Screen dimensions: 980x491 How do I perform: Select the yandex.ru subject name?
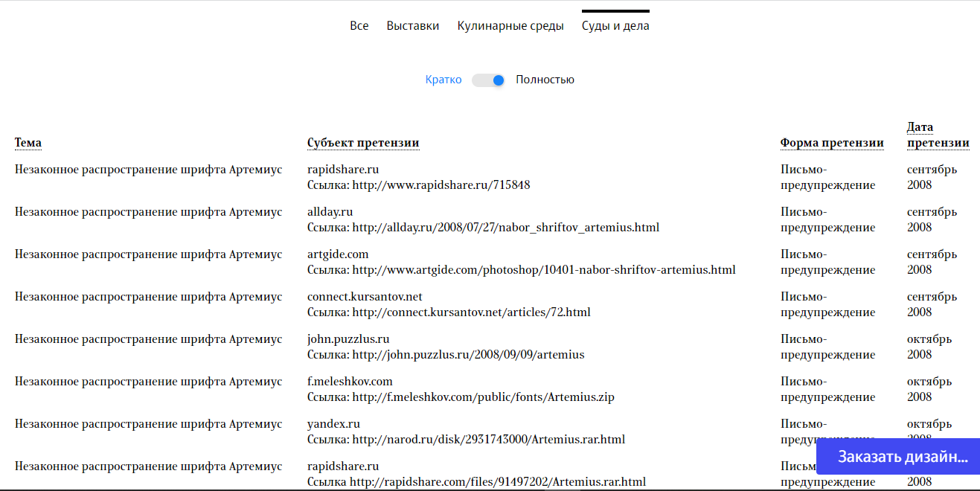[x=333, y=424]
